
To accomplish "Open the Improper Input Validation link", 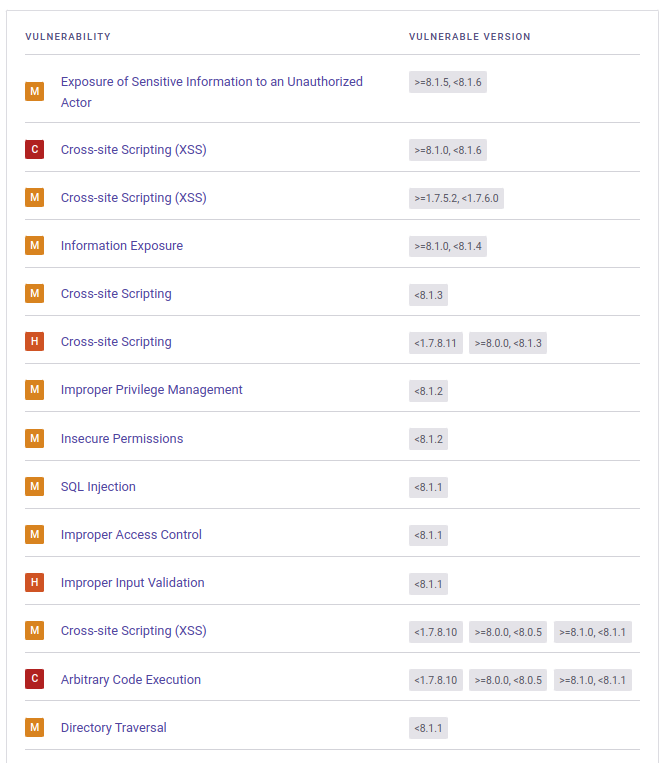I will 132,582.
